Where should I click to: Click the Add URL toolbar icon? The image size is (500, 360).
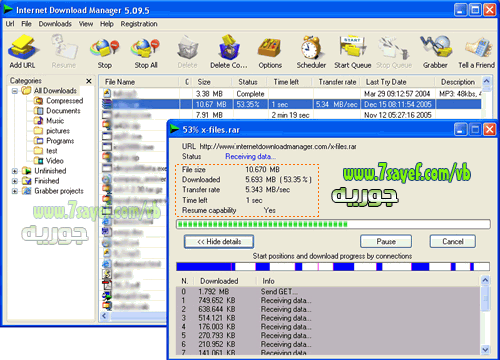coord(22,51)
